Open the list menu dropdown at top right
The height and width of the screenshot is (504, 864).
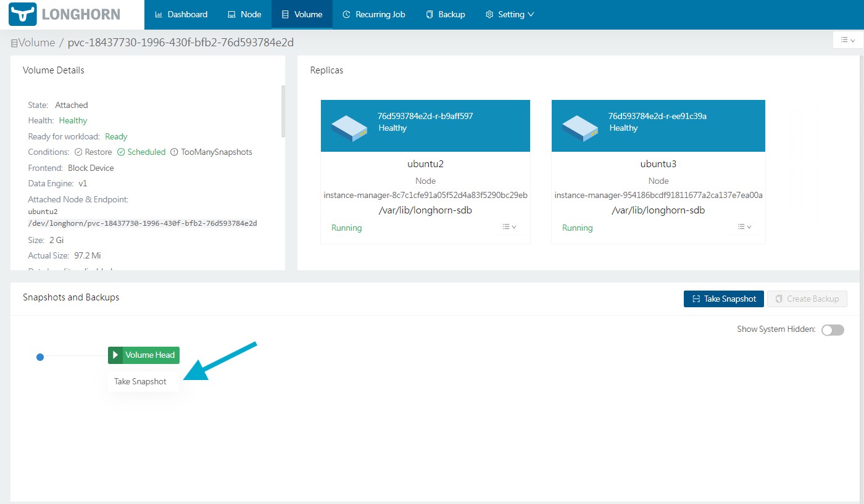pyautogui.click(x=847, y=39)
